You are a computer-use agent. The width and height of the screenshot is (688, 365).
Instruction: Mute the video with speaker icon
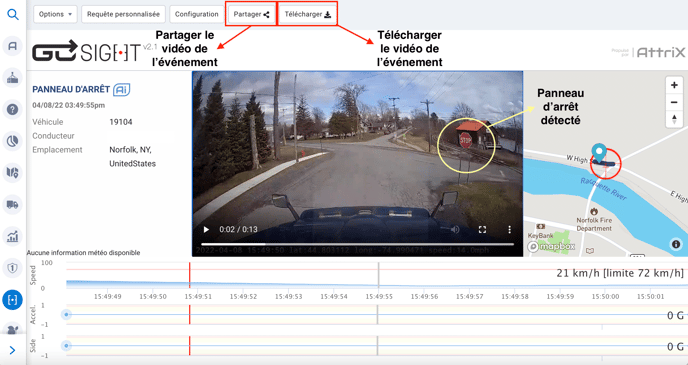[455, 229]
